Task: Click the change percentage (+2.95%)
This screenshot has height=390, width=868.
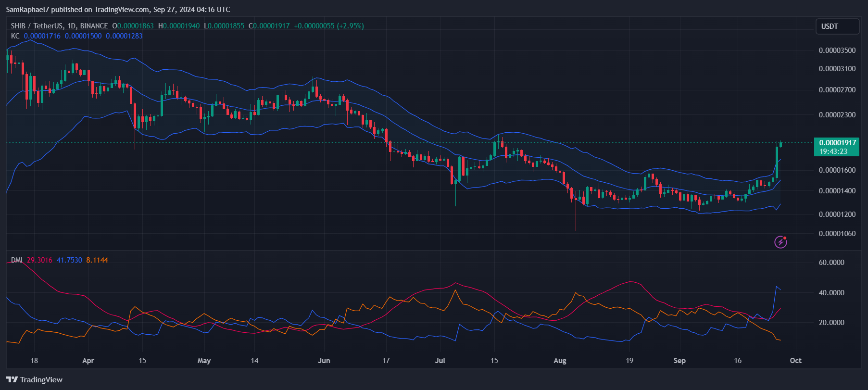Action: 350,26
